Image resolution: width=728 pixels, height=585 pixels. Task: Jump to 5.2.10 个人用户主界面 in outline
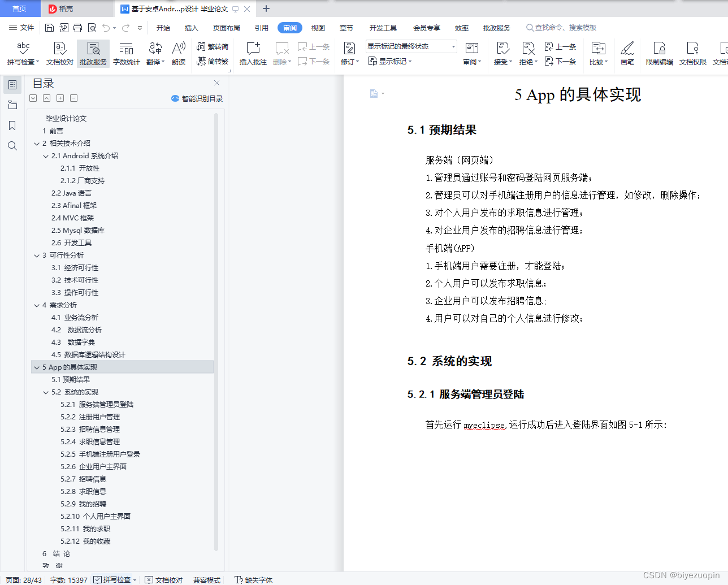coord(96,517)
